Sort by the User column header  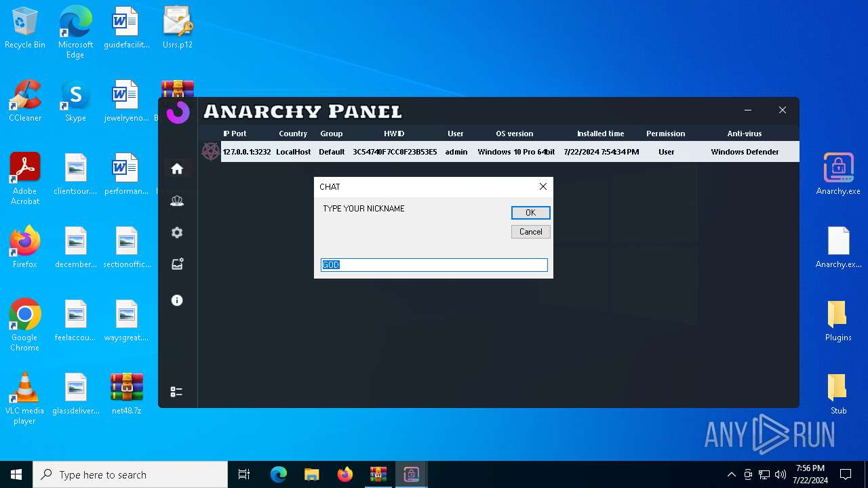[x=456, y=134]
